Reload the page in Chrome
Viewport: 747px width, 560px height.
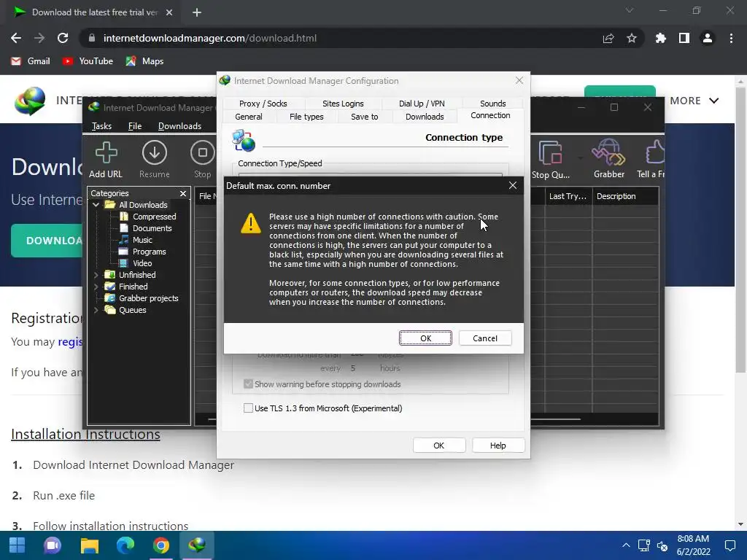point(63,38)
